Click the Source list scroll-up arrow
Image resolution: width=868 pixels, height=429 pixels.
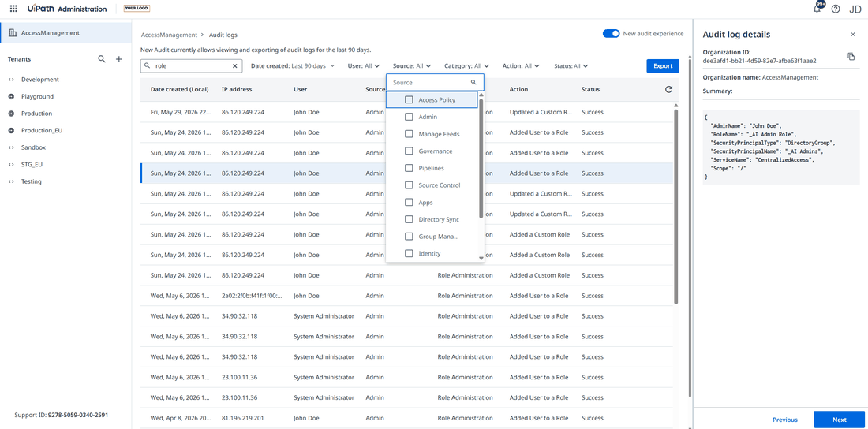481,95
